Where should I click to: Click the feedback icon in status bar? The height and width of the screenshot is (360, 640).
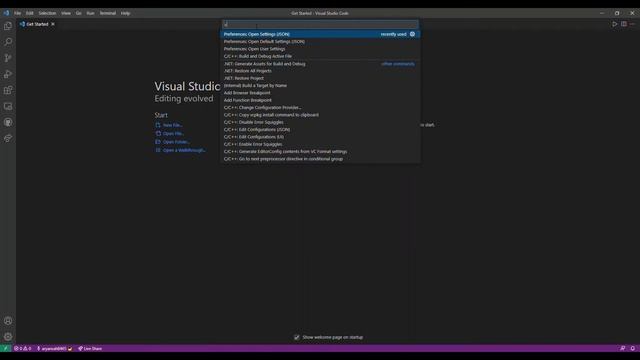622,349
